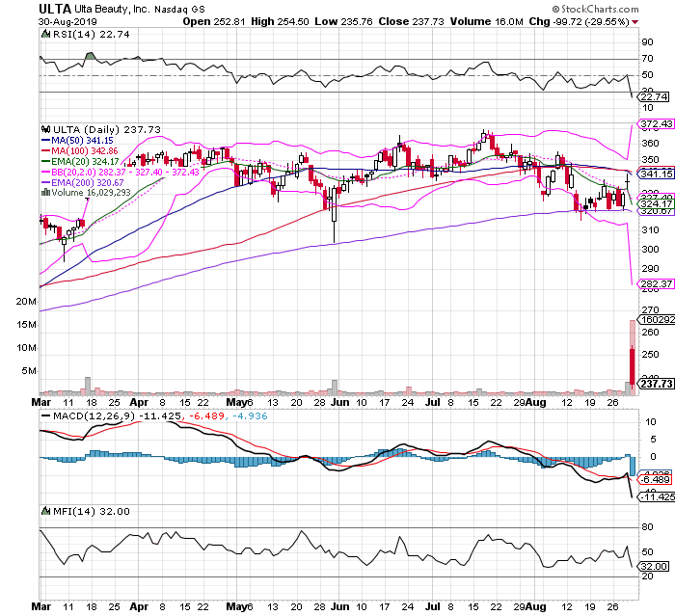Click Jun on the date axis under volume bars
The image size is (675, 616).
point(340,402)
